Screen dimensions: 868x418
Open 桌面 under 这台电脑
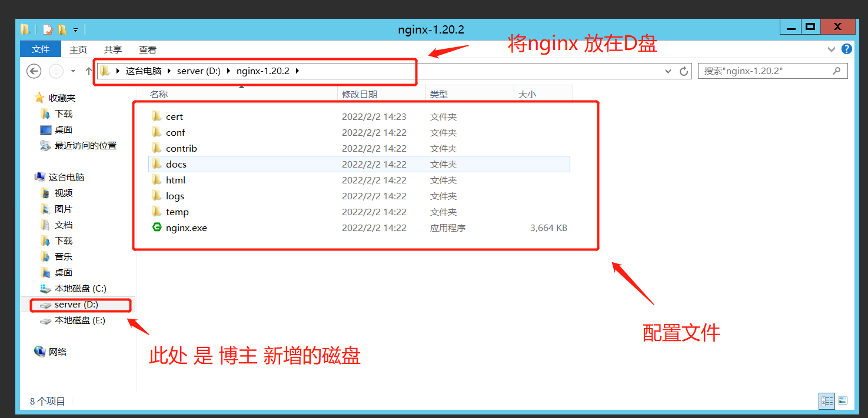click(x=64, y=272)
